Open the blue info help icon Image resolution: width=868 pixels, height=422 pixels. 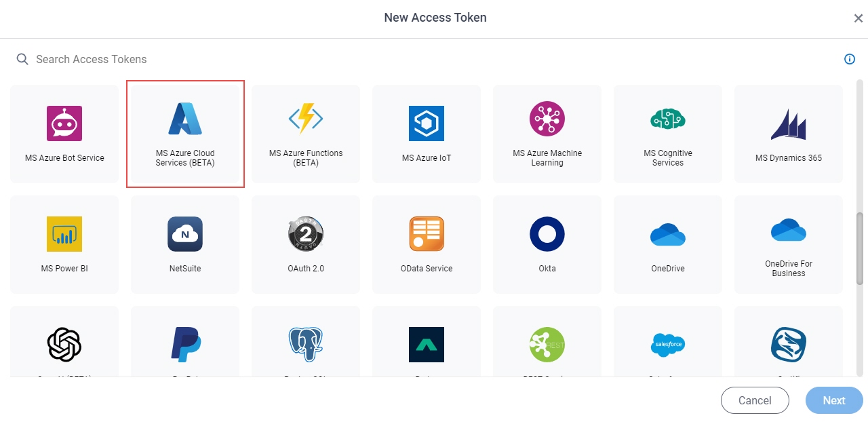tap(849, 59)
